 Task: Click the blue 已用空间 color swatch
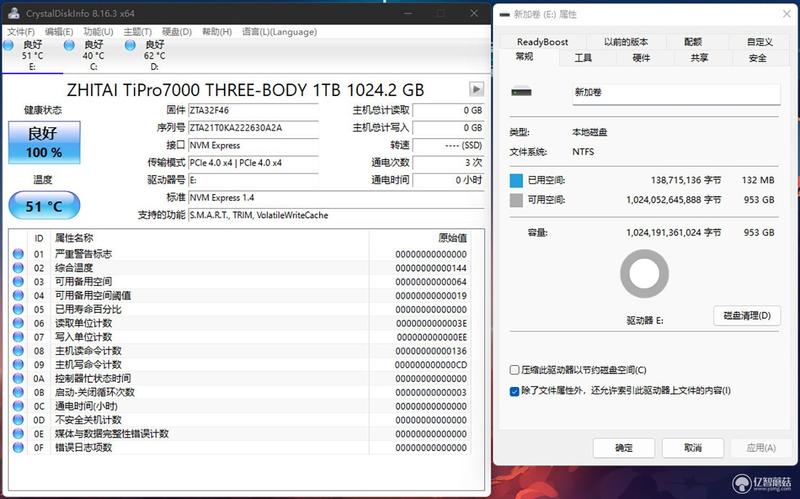(x=516, y=180)
